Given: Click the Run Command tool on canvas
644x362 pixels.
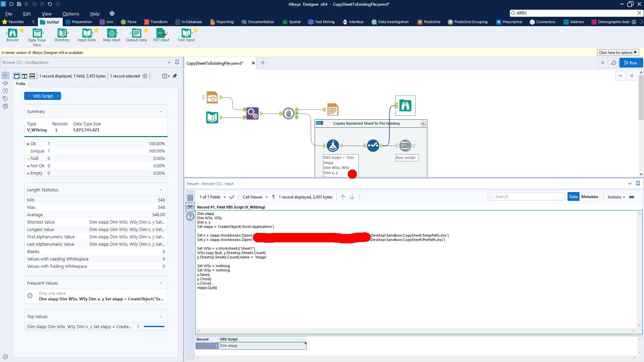Looking at the screenshot, I should (405, 145).
